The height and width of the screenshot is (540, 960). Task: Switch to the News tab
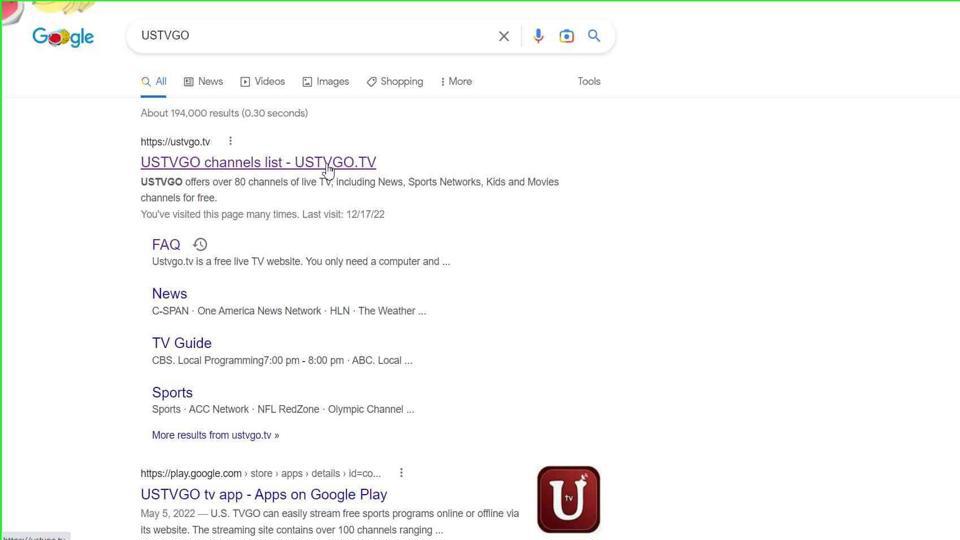pos(203,81)
